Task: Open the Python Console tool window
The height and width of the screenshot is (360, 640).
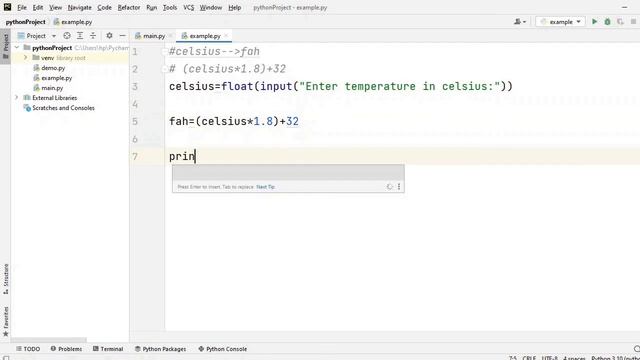Action: [x=222, y=349]
